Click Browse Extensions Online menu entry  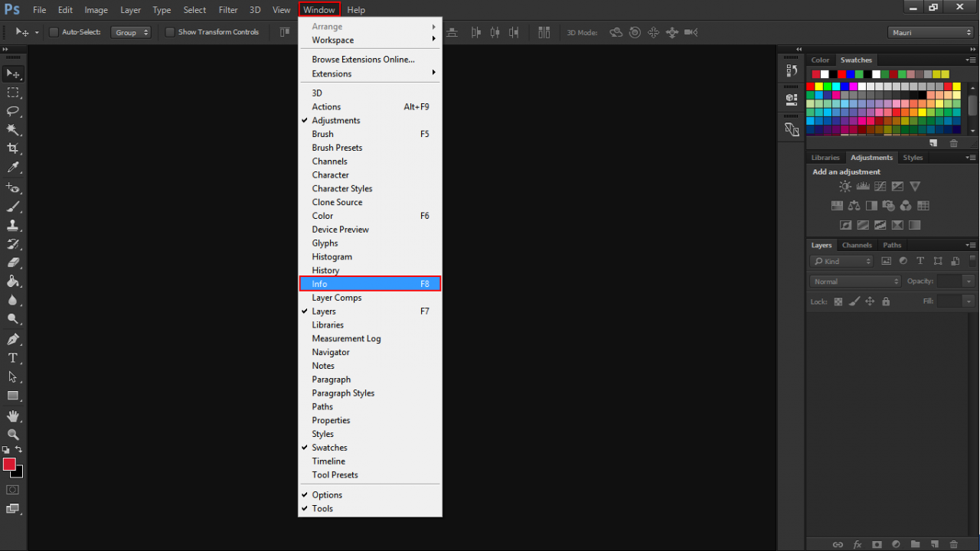[363, 60]
